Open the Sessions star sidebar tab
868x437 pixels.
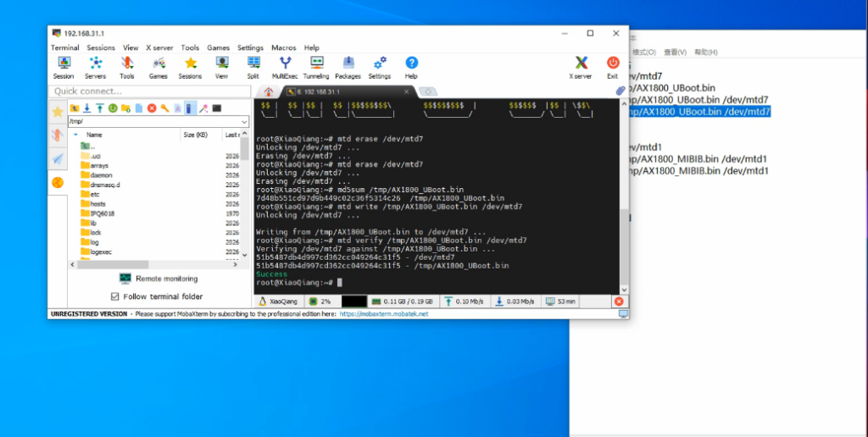point(58,112)
